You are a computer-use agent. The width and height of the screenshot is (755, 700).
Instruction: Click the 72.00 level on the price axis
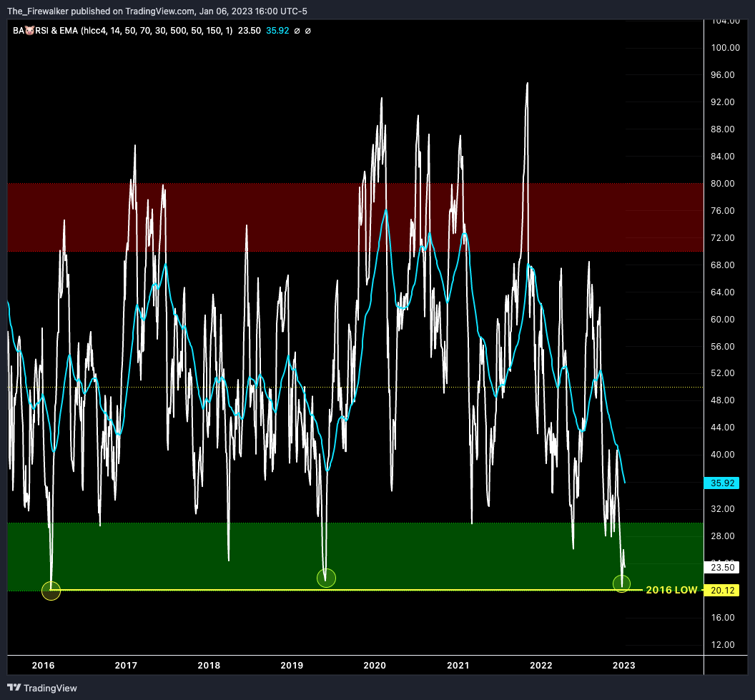(723, 238)
